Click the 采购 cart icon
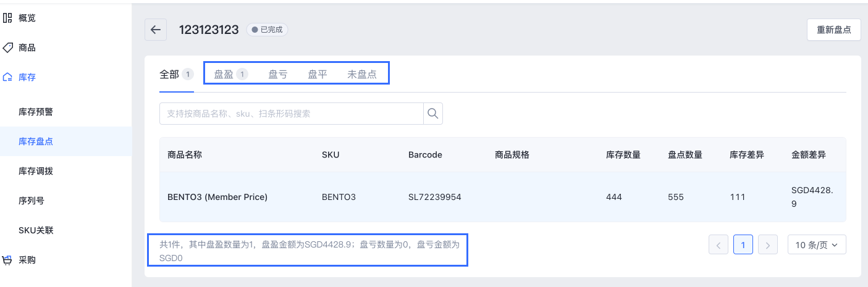 pos(7,260)
